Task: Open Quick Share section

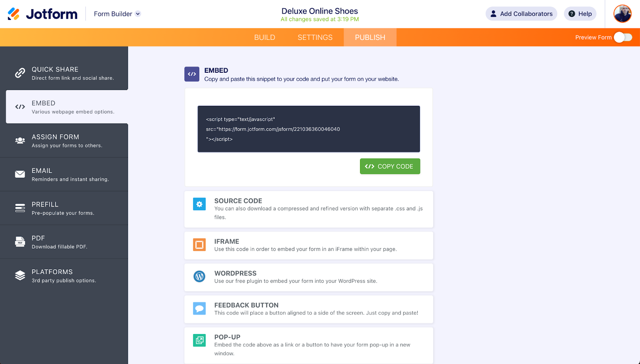Action: click(x=64, y=73)
